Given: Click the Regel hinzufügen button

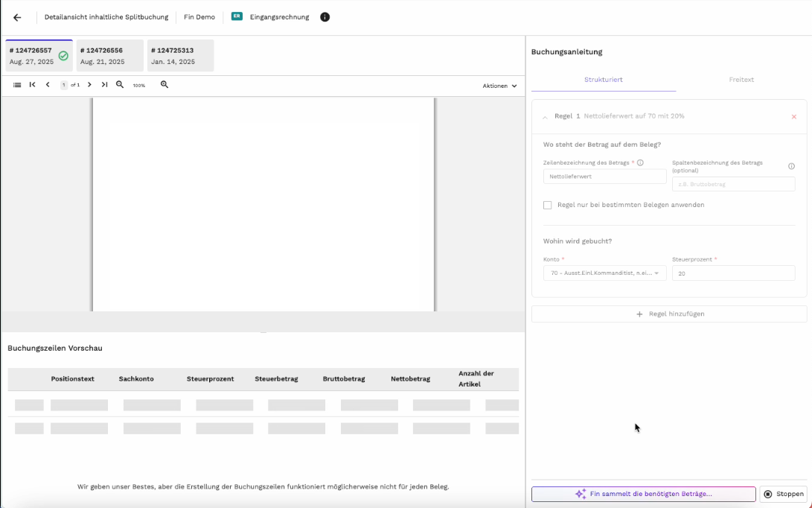Looking at the screenshot, I should coord(668,314).
